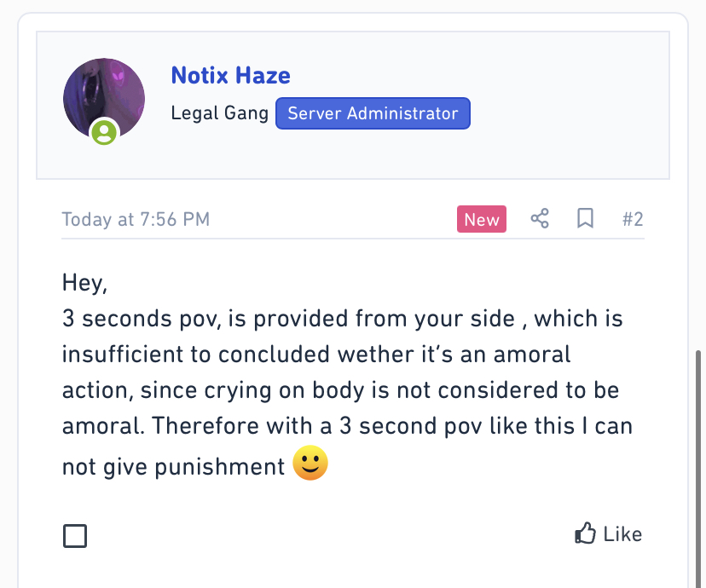Open the Notix Haze profile link
The height and width of the screenshot is (588, 706).
(x=230, y=75)
